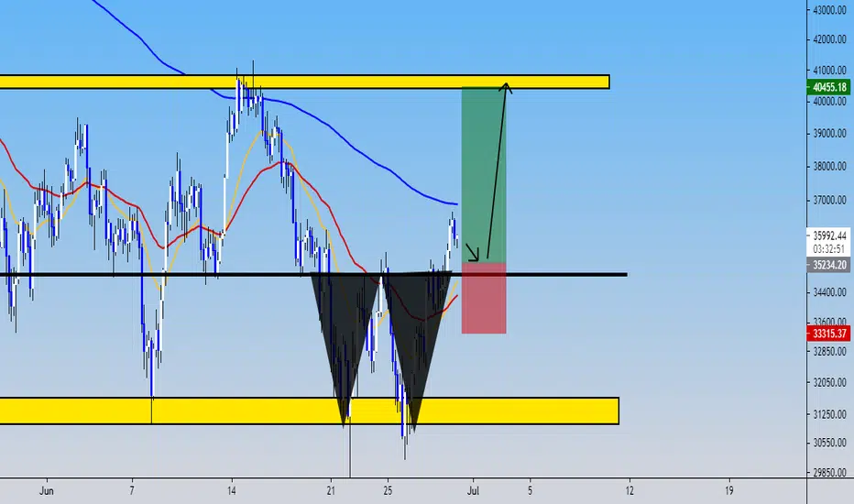The width and height of the screenshot is (854, 504).
Task: Click the Jul date label on time axis
Action: click(474, 491)
